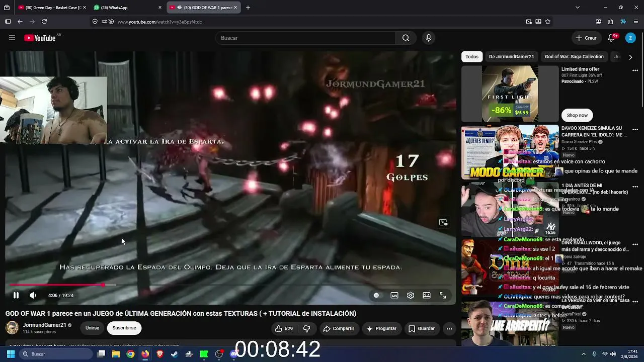Join channel with Unirse button
This screenshot has width=644, height=362.
click(92, 328)
